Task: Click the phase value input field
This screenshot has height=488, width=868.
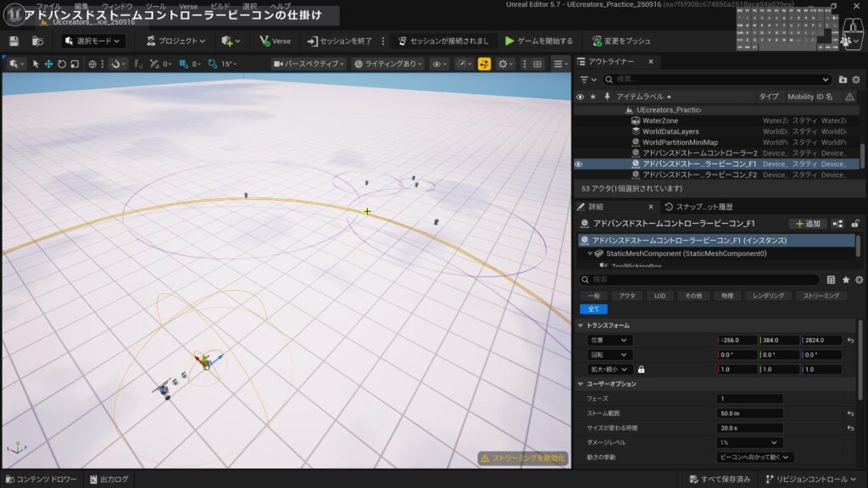Action: point(749,399)
